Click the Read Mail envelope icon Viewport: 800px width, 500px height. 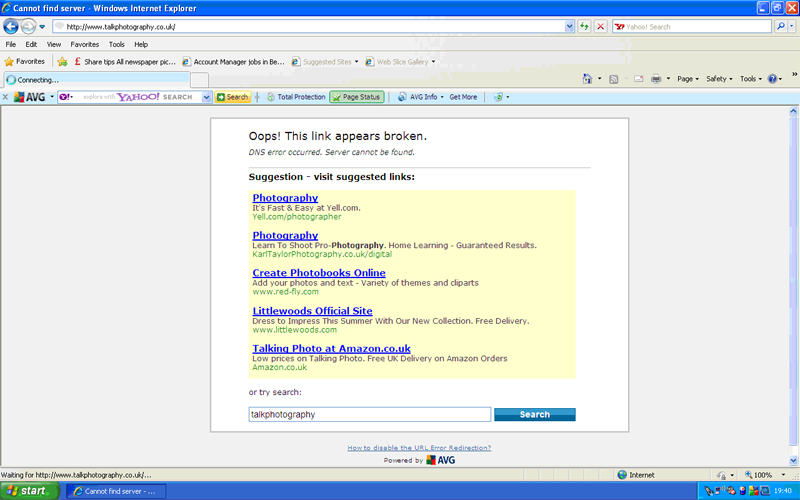click(638, 79)
